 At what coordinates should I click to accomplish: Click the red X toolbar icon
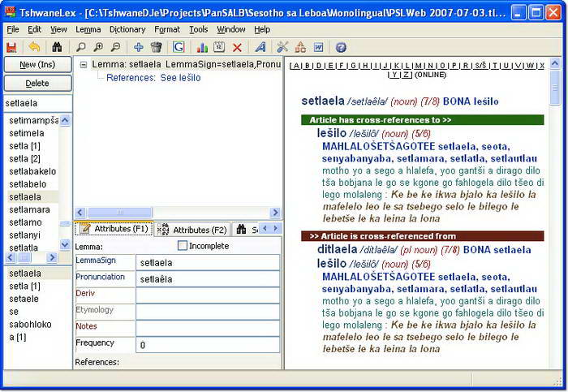237,47
